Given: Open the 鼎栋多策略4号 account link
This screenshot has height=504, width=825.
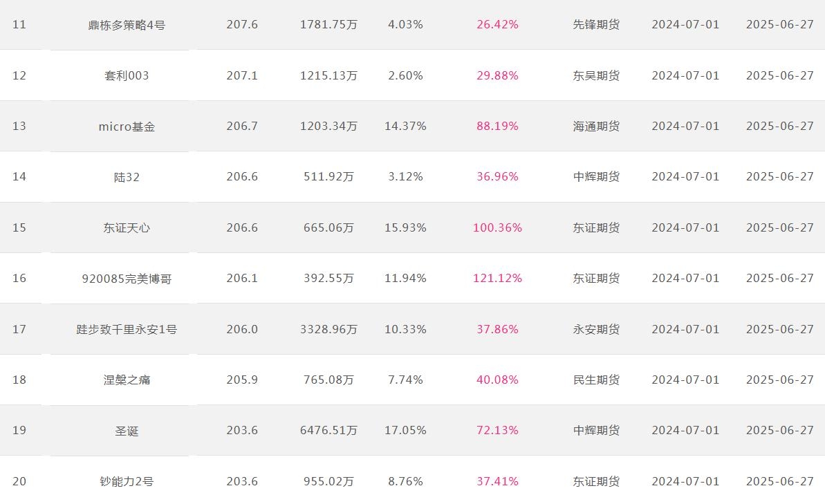Looking at the screenshot, I should (127, 25).
